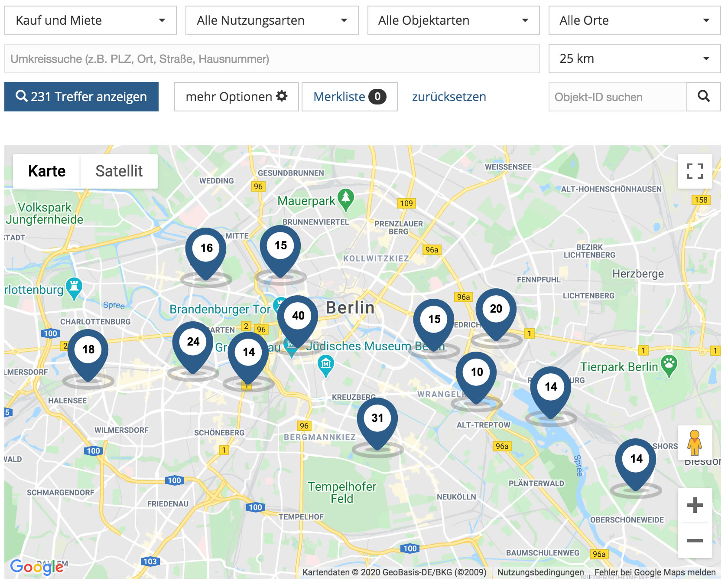Click the Tempelhofer Feld map label
The image size is (728, 581).
tap(342, 493)
